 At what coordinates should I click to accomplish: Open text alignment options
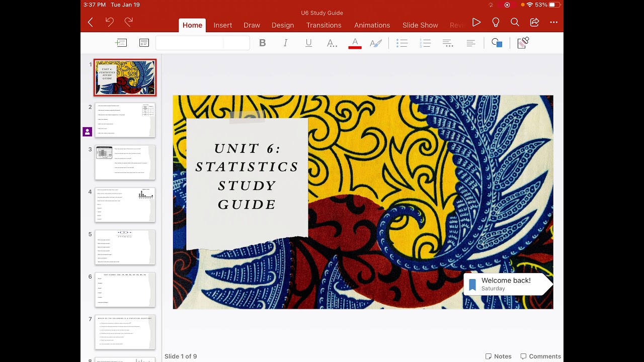[x=471, y=43]
